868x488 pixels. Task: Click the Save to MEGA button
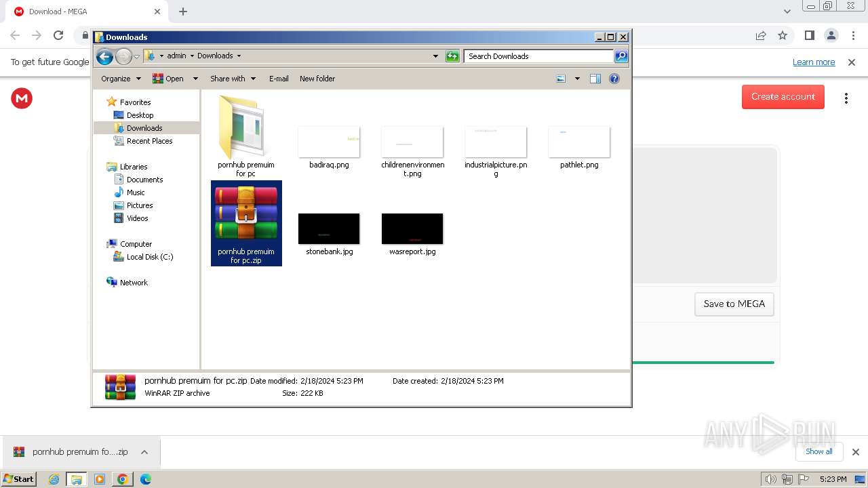tap(734, 304)
